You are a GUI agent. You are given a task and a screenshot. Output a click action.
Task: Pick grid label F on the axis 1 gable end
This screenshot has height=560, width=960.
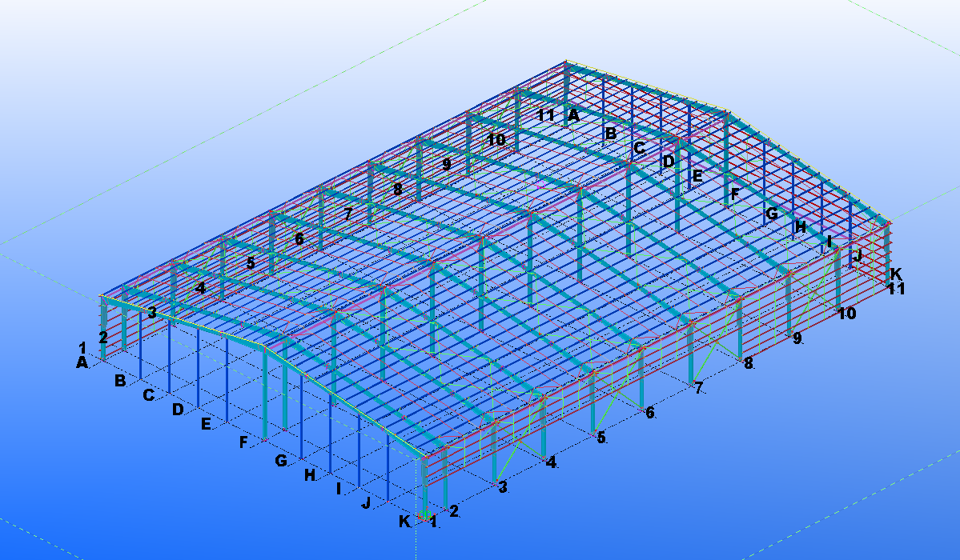point(243,442)
